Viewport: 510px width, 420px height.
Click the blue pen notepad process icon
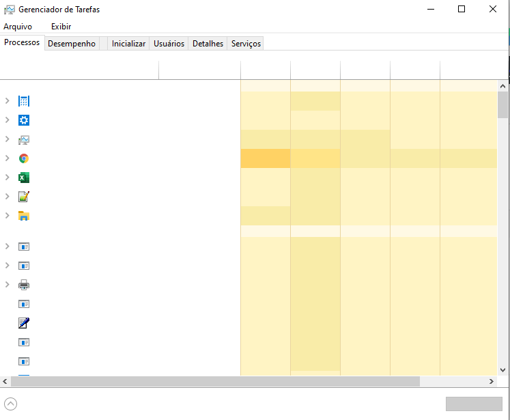coord(24,323)
